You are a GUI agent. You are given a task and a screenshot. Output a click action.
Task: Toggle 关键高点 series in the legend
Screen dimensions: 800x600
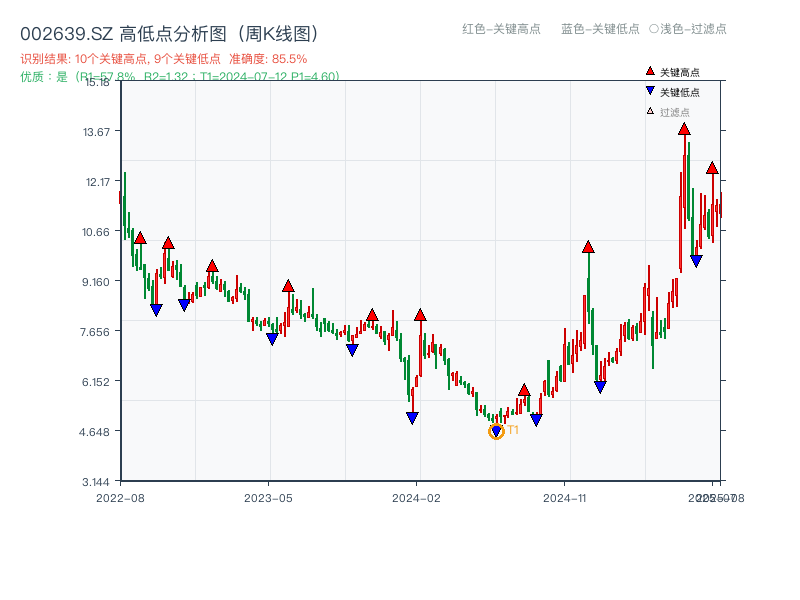point(678,71)
